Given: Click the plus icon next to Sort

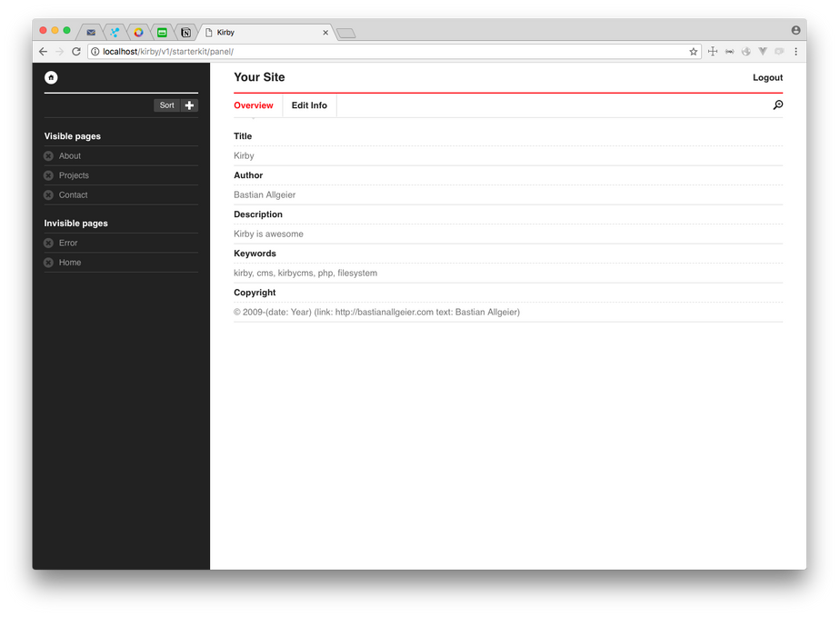Looking at the screenshot, I should (189, 104).
